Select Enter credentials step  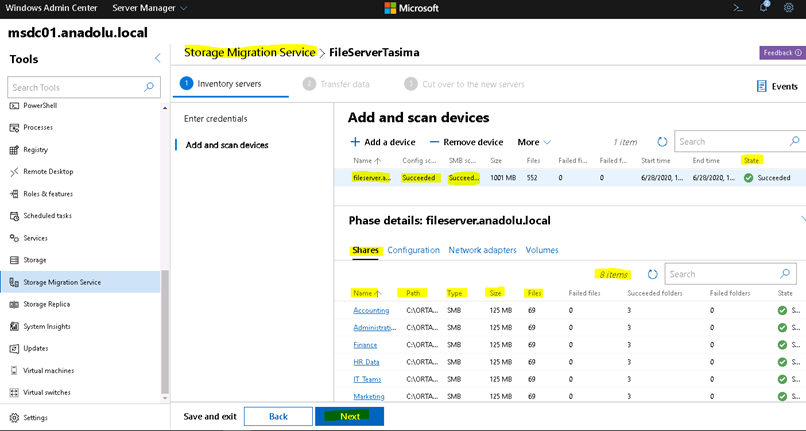click(x=215, y=119)
